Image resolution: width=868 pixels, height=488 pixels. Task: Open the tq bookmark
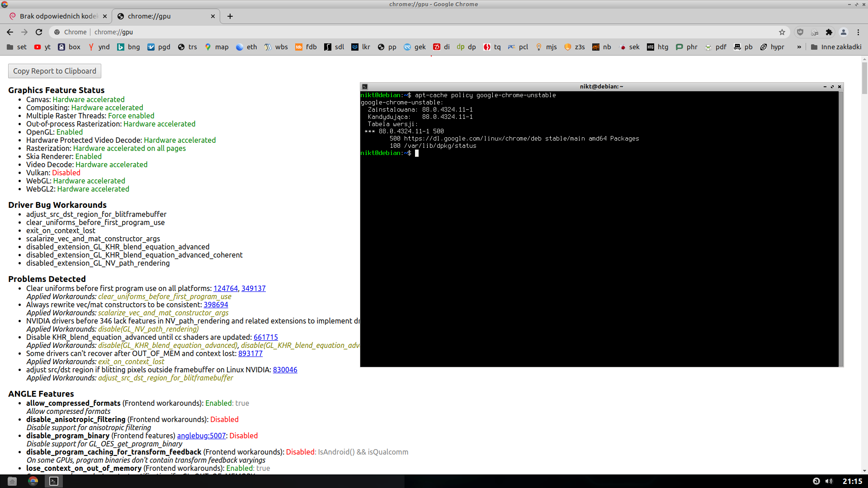[492, 47]
